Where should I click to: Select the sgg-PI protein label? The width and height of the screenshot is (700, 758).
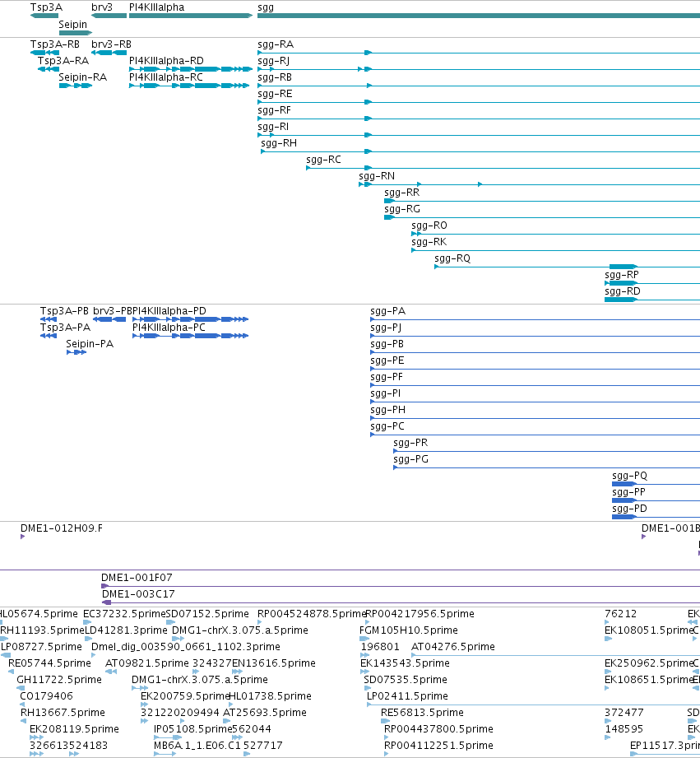385,393
